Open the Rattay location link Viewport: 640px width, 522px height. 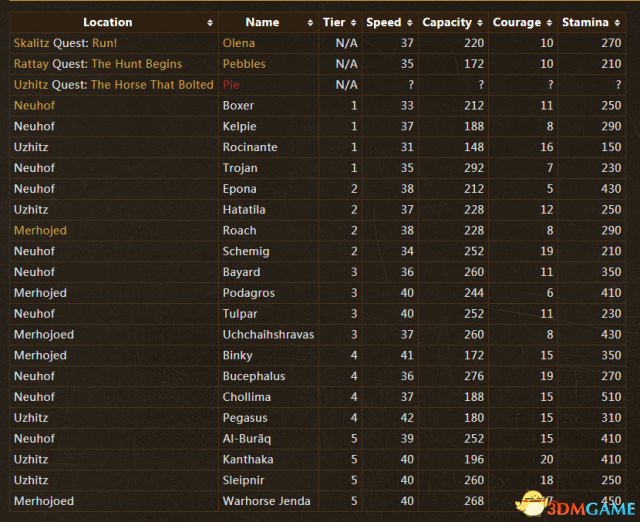[x=31, y=64]
